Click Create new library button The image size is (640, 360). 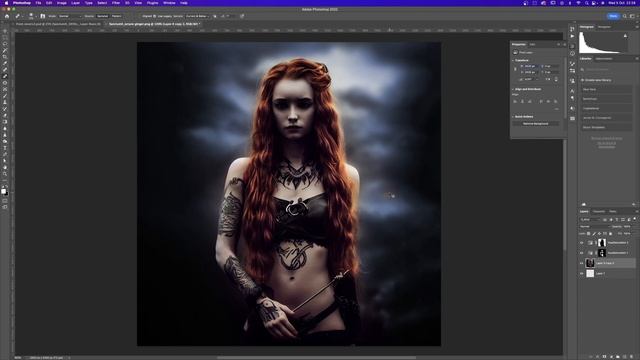coord(596,80)
